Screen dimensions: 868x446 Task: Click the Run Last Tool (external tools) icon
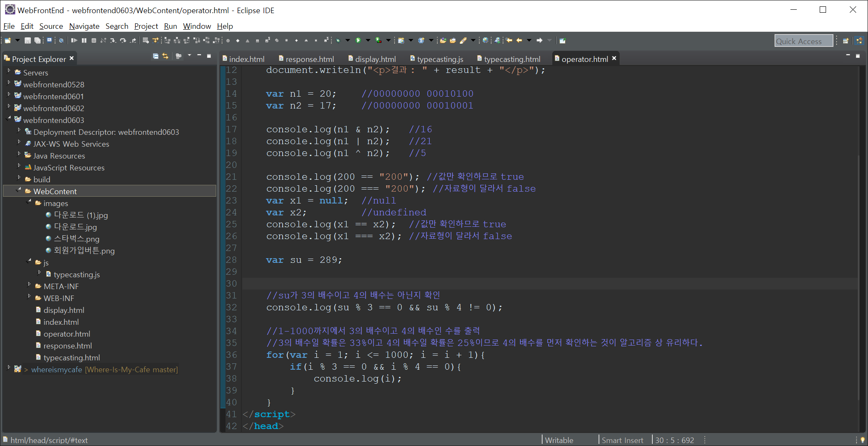coord(378,41)
